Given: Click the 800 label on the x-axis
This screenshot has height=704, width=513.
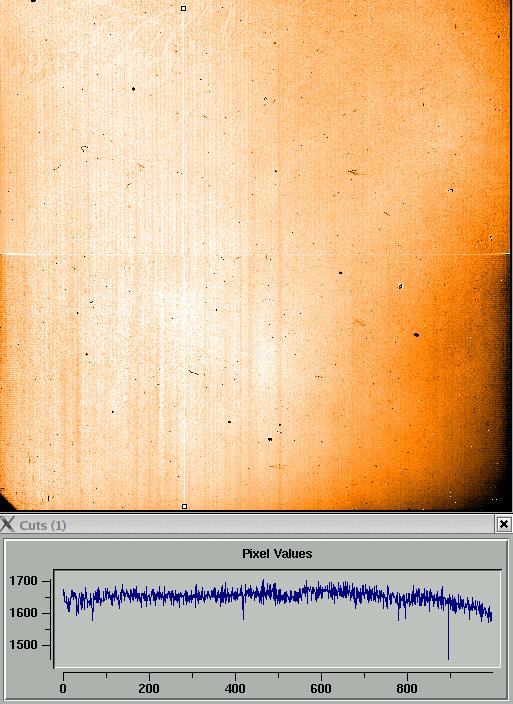Looking at the screenshot, I should click(x=407, y=688).
